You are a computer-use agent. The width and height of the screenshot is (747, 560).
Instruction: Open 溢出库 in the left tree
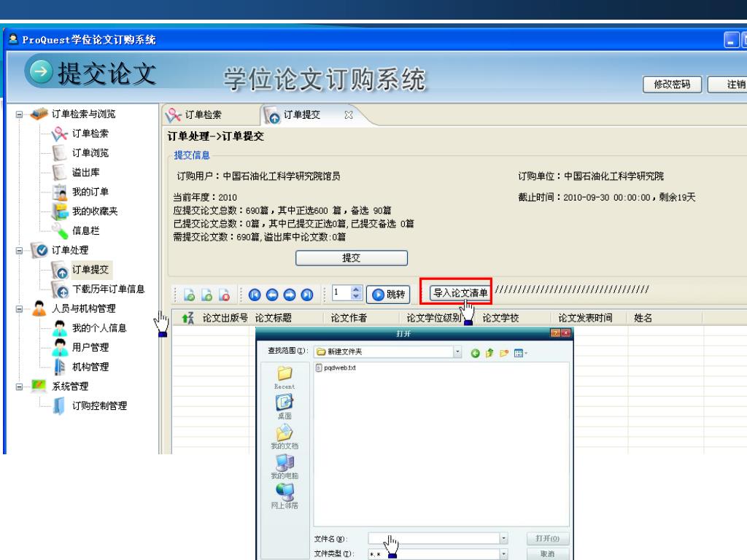86,172
